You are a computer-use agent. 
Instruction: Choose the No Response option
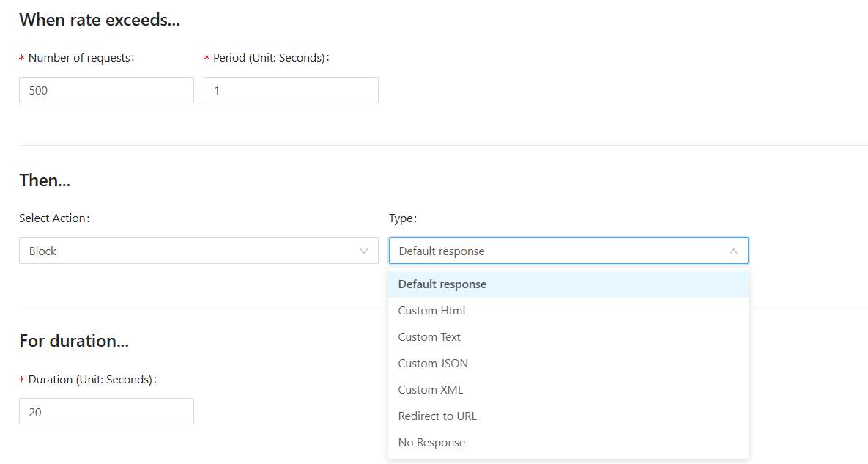click(431, 443)
